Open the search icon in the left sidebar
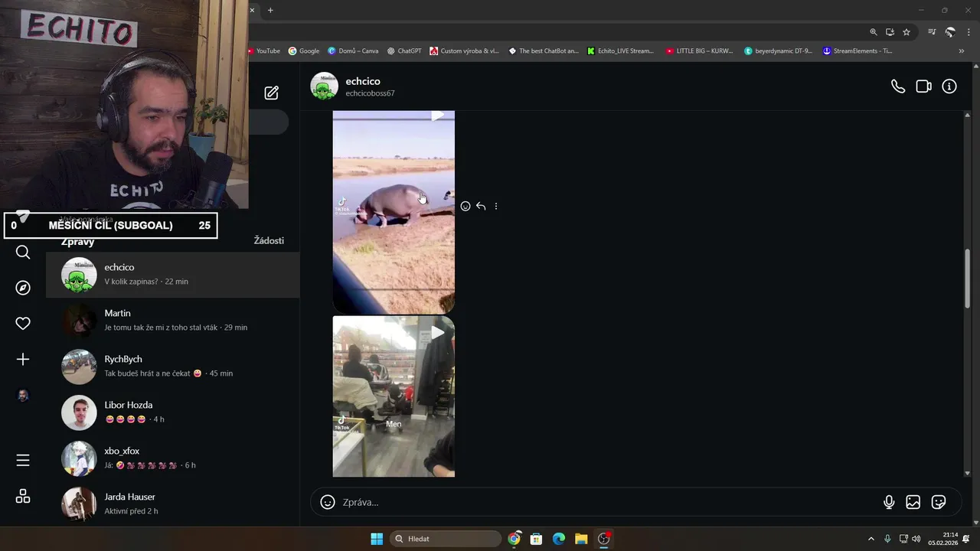 (23, 253)
